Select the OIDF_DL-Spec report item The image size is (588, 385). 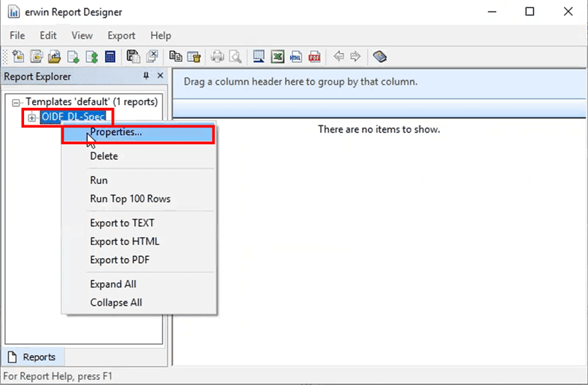click(x=73, y=117)
